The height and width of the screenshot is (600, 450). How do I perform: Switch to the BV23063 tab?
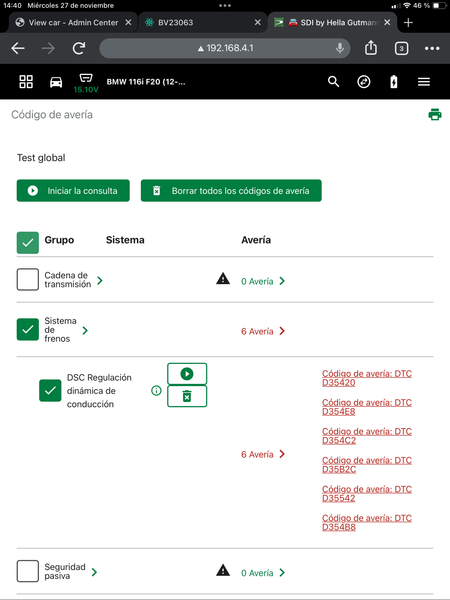click(203, 23)
